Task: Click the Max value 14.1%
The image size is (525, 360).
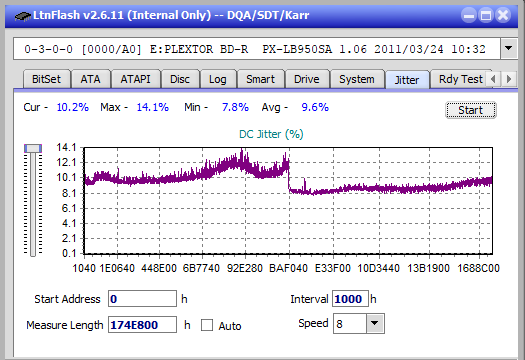Action: 152,107
